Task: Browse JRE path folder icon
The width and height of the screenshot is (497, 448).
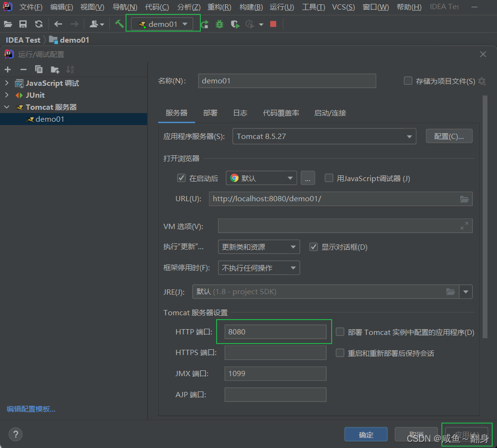Action: (x=451, y=291)
